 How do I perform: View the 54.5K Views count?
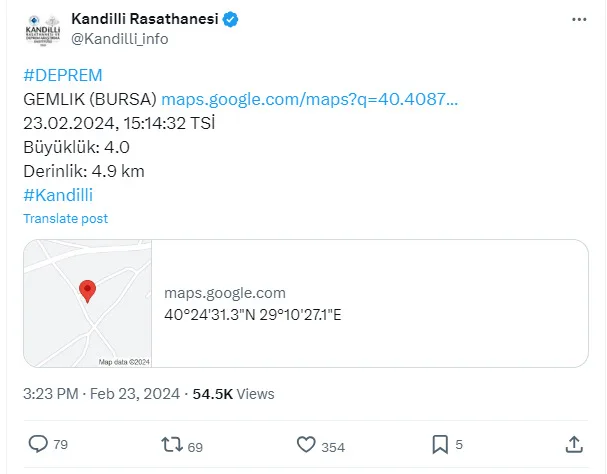pyautogui.click(x=233, y=394)
